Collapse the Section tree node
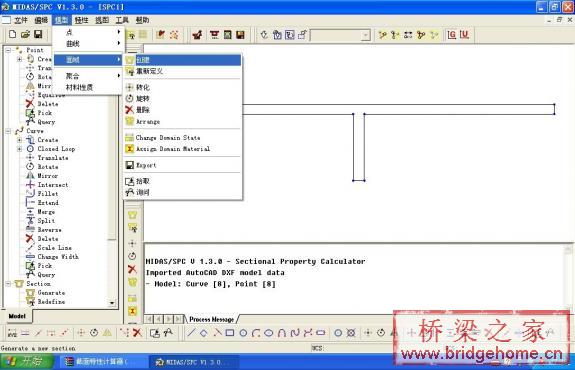 [8, 284]
